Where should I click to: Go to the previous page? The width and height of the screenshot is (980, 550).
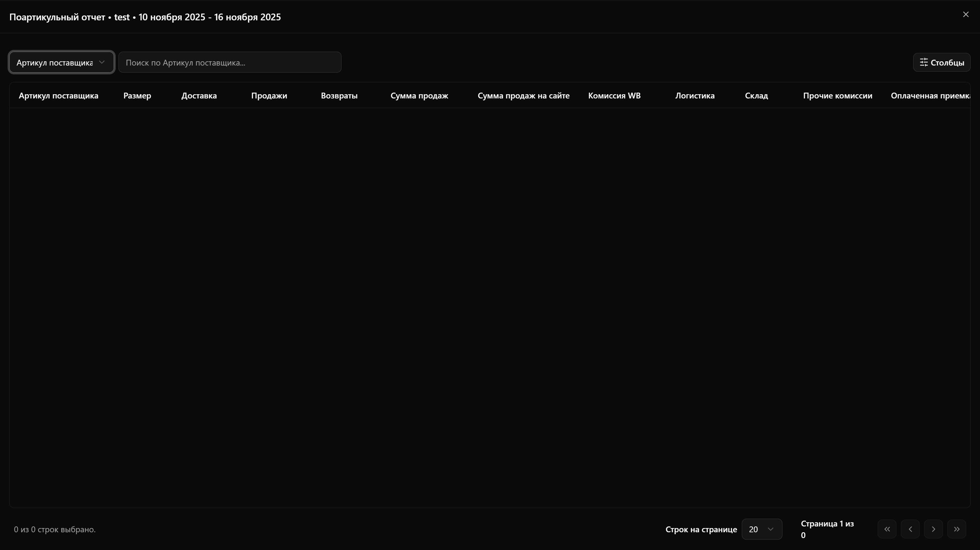(x=910, y=529)
